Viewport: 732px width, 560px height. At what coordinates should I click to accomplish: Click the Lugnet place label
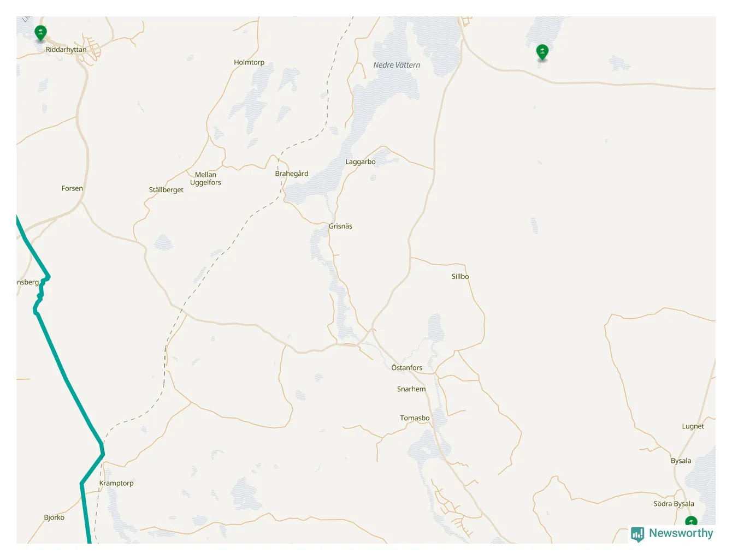tap(693, 427)
